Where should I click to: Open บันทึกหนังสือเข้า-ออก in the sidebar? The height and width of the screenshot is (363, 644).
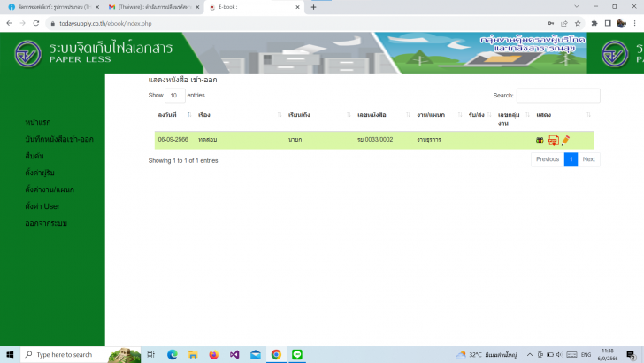59,139
